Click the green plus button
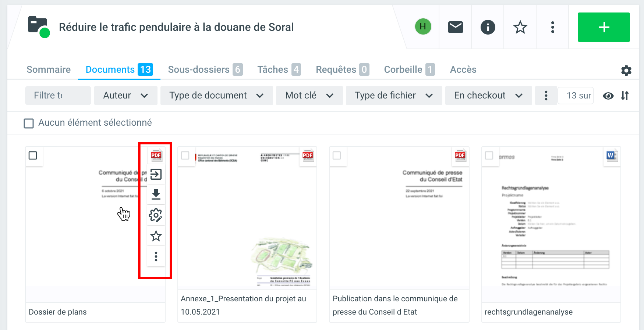 [604, 27]
